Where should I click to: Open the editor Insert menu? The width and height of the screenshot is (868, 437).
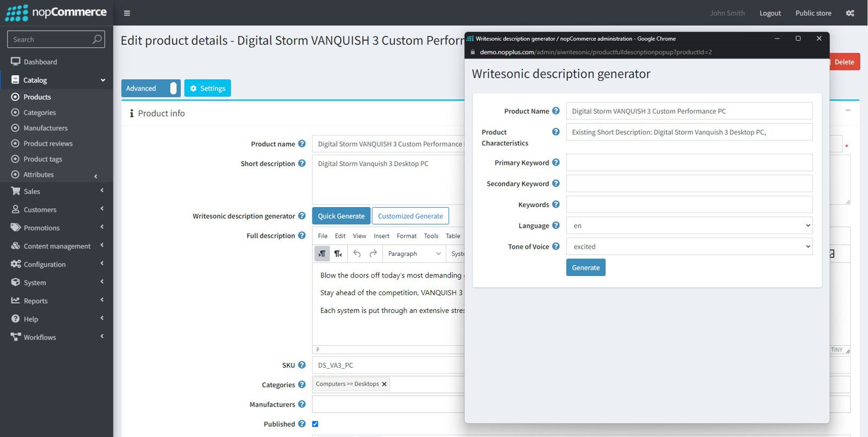pyautogui.click(x=381, y=236)
